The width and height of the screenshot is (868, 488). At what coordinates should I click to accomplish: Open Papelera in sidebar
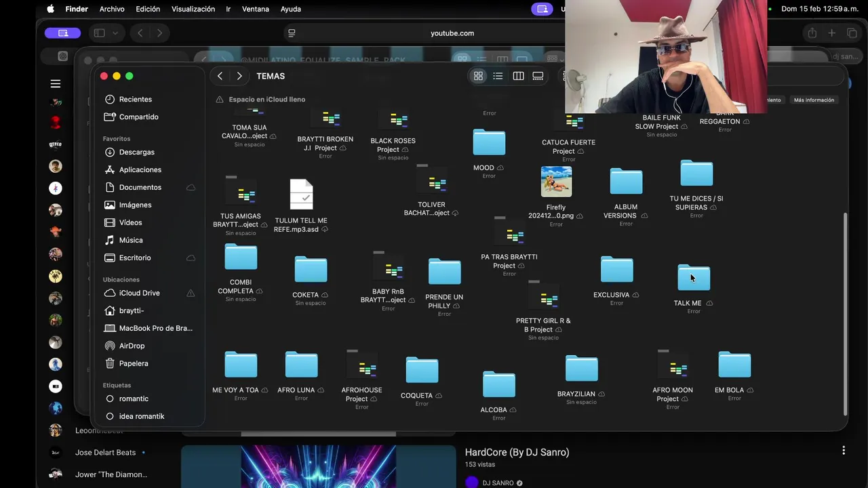tap(134, 363)
